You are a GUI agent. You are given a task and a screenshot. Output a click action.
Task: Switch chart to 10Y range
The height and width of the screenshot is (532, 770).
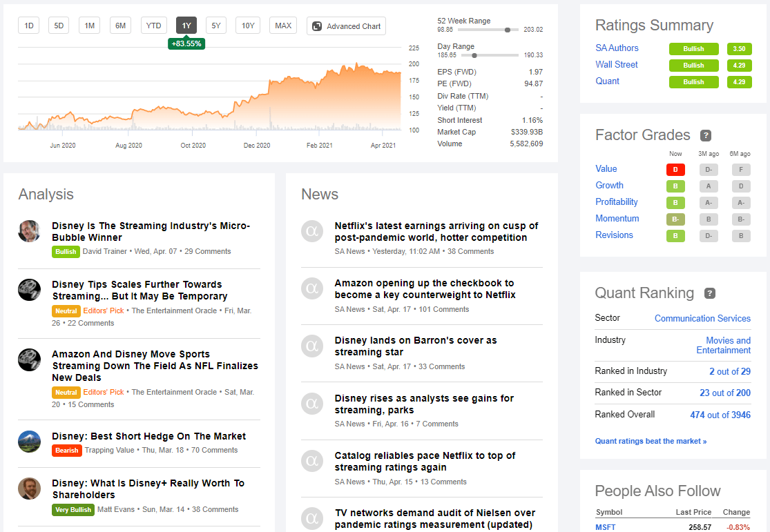point(248,26)
